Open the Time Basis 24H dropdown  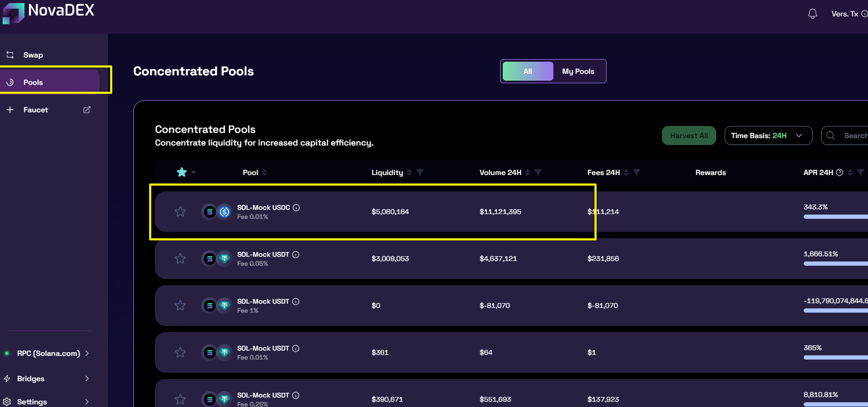point(768,135)
